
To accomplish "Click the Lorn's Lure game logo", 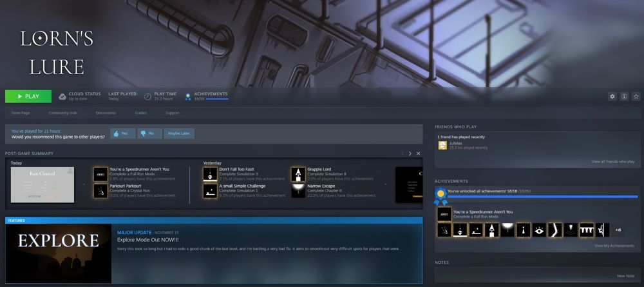I will point(57,53).
